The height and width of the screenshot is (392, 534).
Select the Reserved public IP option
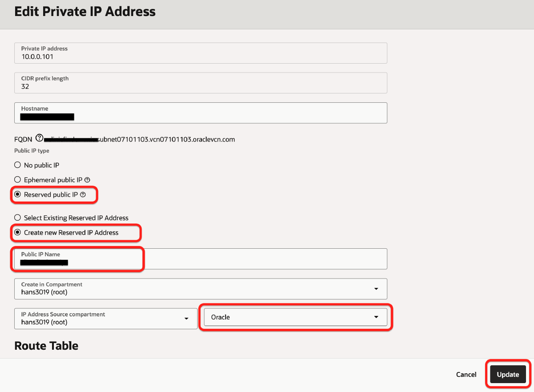[x=18, y=194]
